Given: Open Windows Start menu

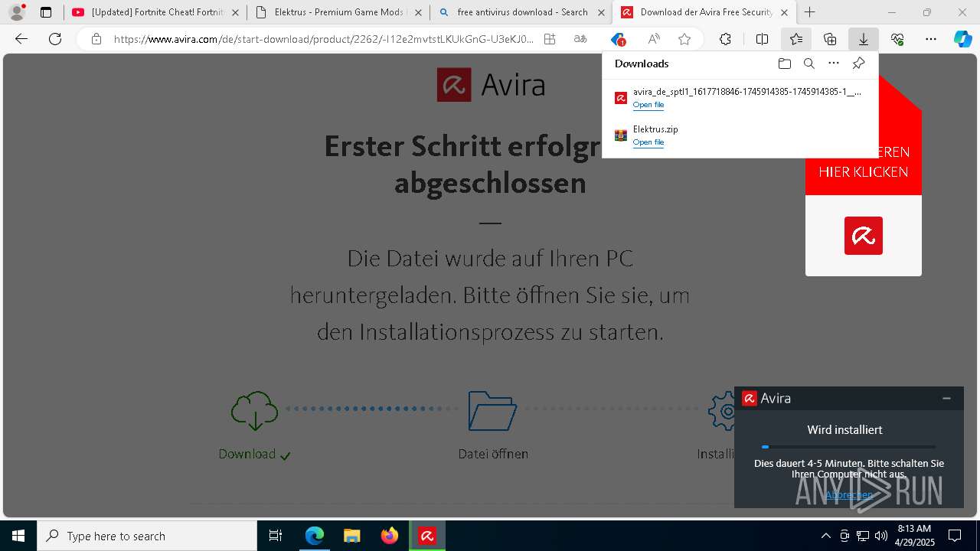Looking at the screenshot, I should 18,536.
